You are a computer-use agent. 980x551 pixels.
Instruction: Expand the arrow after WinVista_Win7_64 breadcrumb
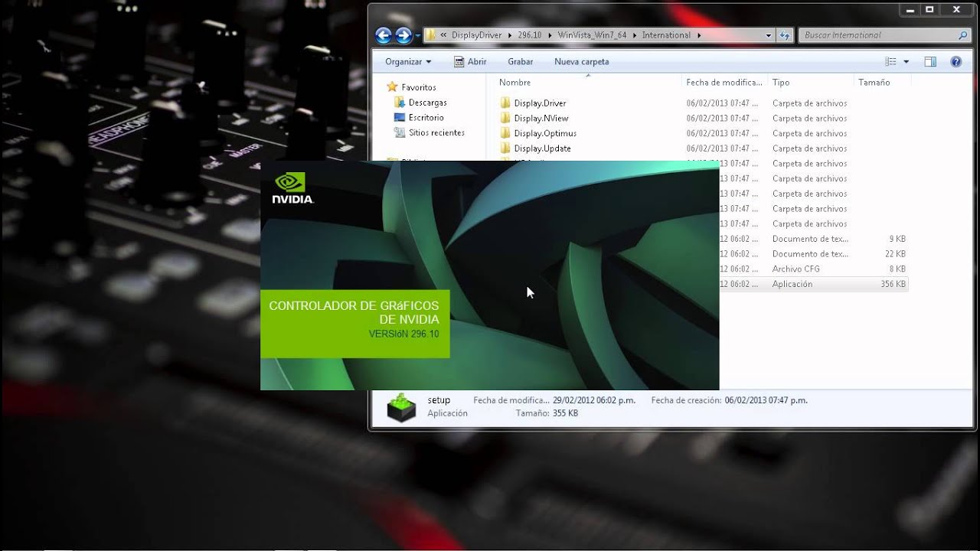(x=635, y=35)
